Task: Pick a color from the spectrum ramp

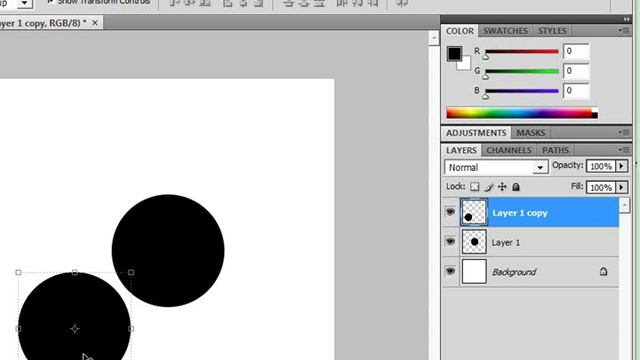Action: (522, 113)
